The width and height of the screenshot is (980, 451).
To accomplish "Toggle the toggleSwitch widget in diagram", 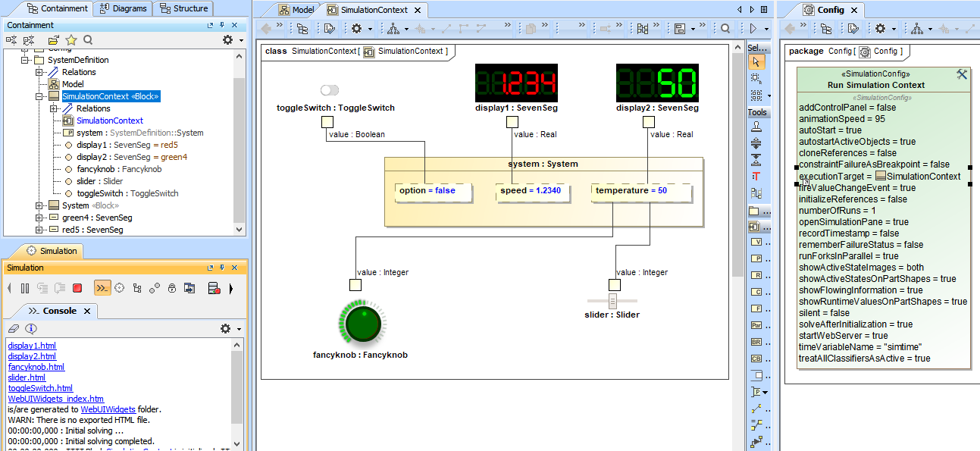I will pos(330,90).
